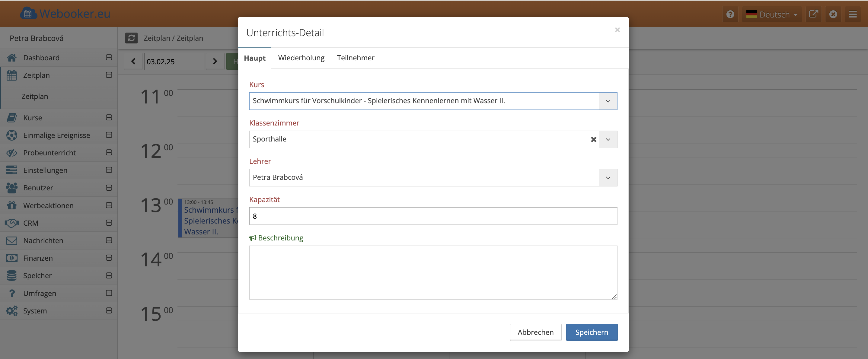Viewport: 868px width, 359px height.
Task: Clear the Sporthalle classroom selection
Action: pyautogui.click(x=593, y=139)
